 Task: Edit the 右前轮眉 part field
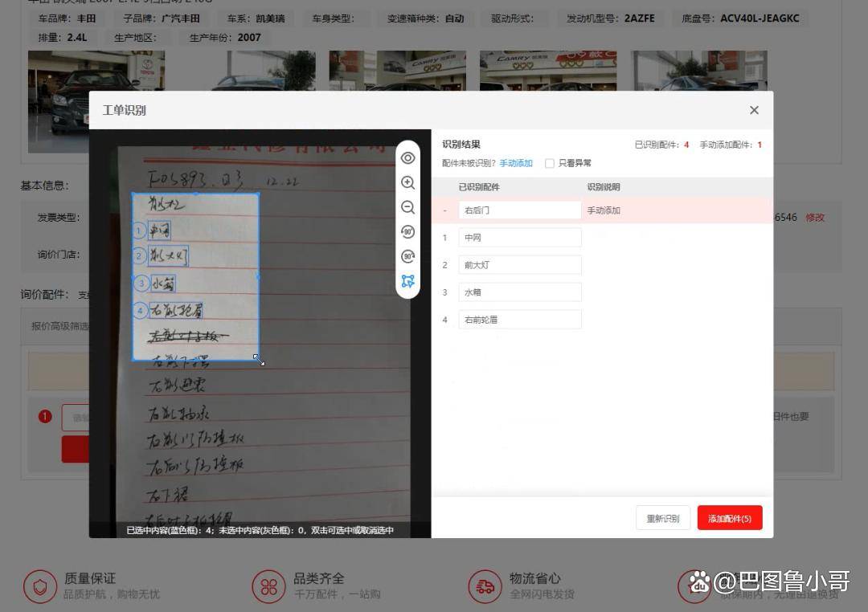point(520,320)
